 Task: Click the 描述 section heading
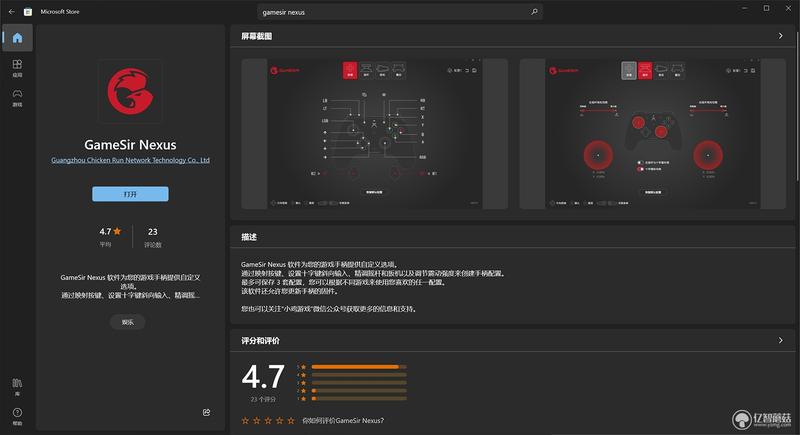(x=249, y=237)
